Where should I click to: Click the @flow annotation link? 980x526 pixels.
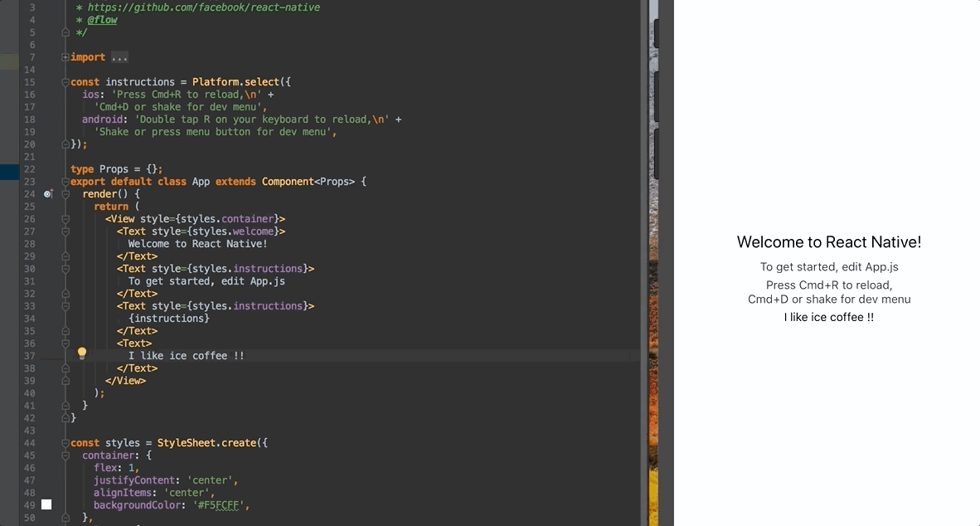coord(102,20)
